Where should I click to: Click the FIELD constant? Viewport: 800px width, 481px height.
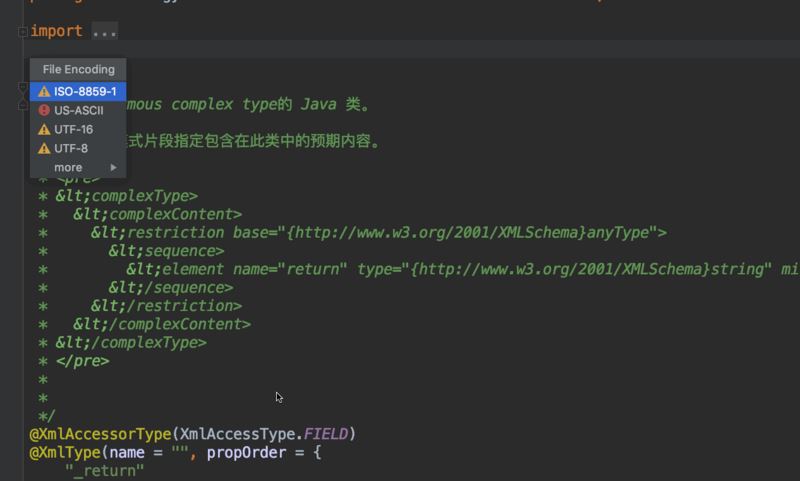pos(326,434)
